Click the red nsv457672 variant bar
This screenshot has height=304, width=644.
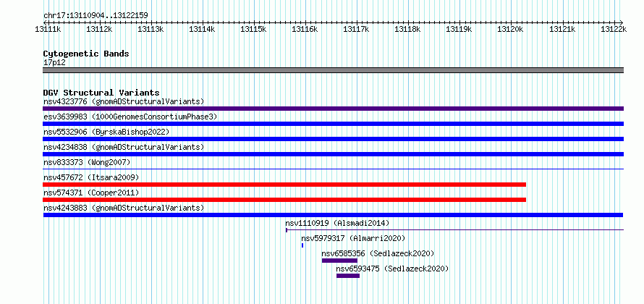pos(284,185)
